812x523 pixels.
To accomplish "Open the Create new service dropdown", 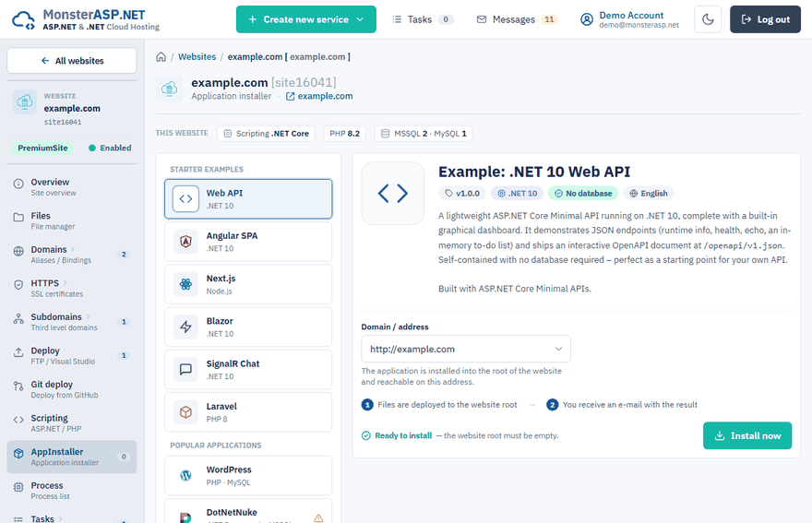I will pyautogui.click(x=306, y=19).
